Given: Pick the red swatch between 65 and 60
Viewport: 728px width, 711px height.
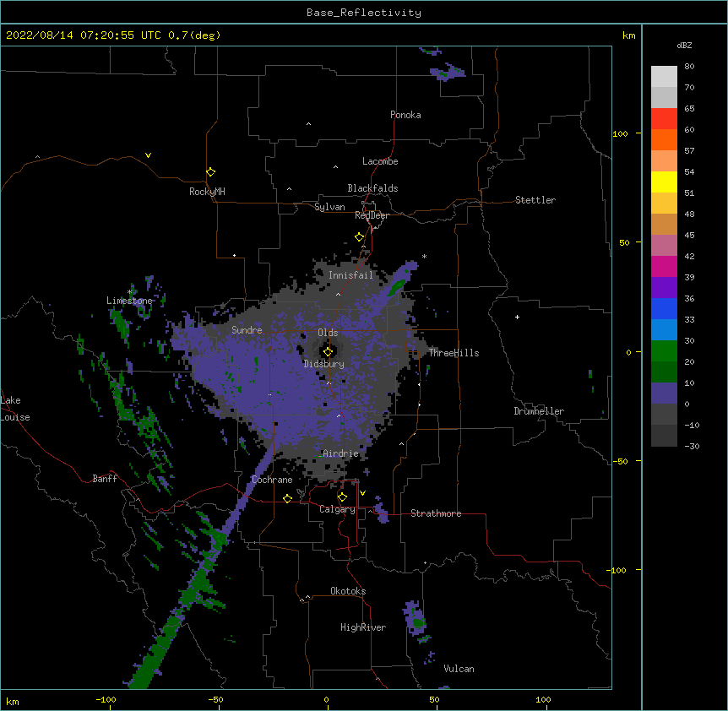Looking at the screenshot, I should pyautogui.click(x=664, y=119).
